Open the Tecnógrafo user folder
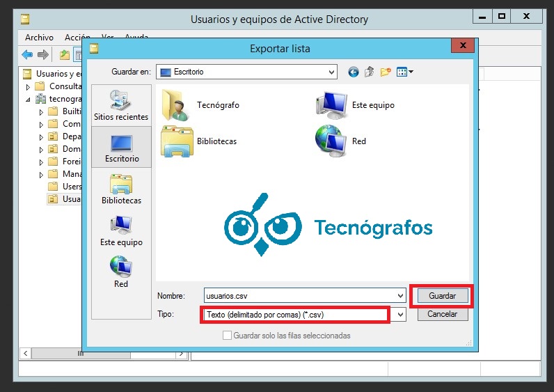 pyautogui.click(x=200, y=105)
